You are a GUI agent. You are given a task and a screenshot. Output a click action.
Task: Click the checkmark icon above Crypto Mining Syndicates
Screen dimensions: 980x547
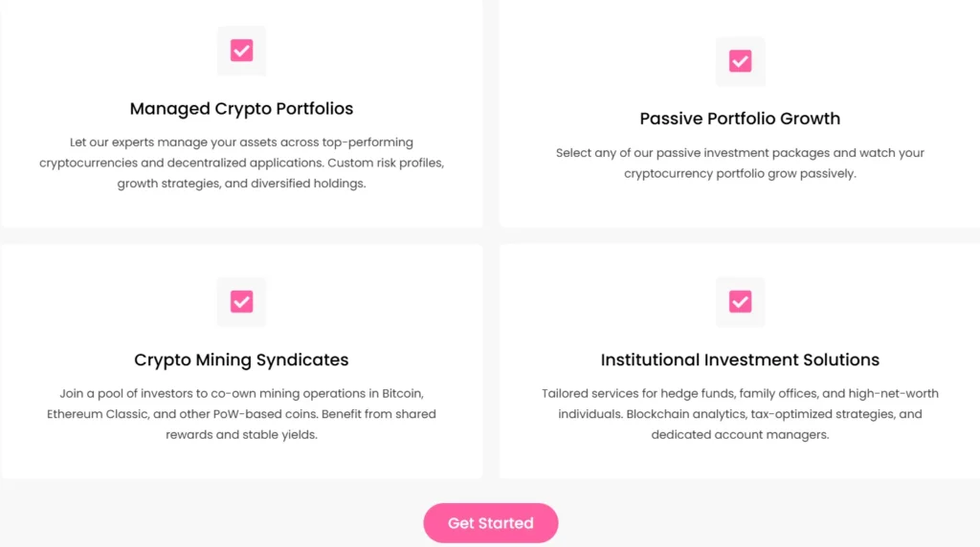point(241,301)
